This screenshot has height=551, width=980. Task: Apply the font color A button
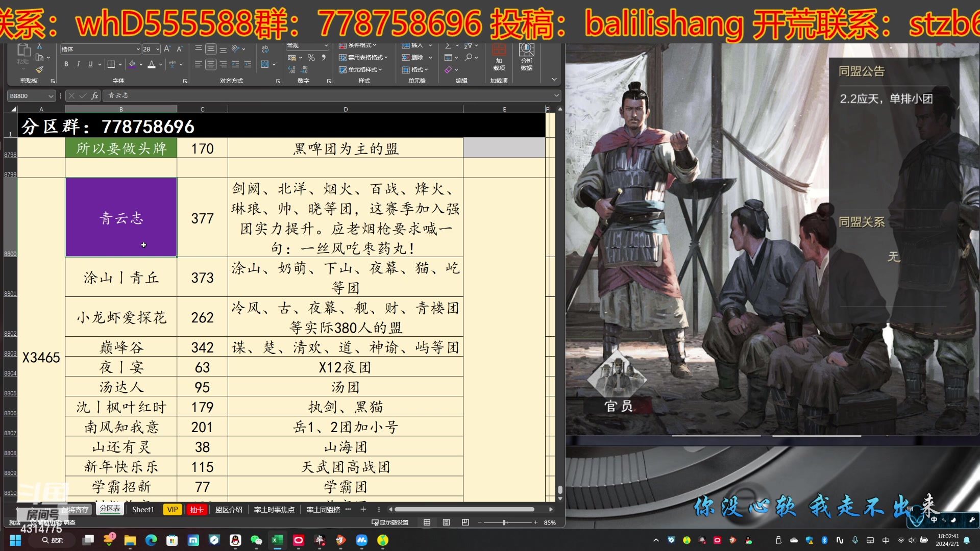(x=152, y=64)
